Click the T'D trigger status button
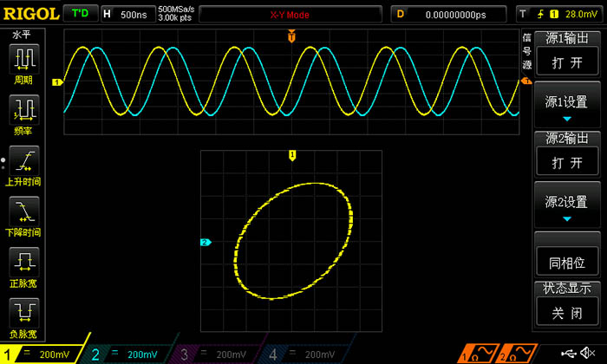 pos(81,14)
